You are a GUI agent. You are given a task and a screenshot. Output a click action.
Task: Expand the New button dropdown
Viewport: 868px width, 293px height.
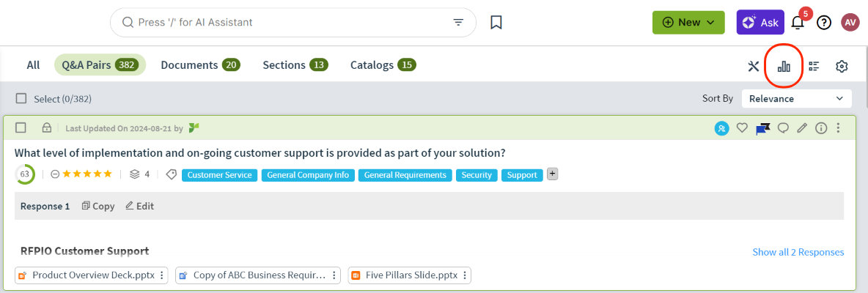(x=688, y=23)
